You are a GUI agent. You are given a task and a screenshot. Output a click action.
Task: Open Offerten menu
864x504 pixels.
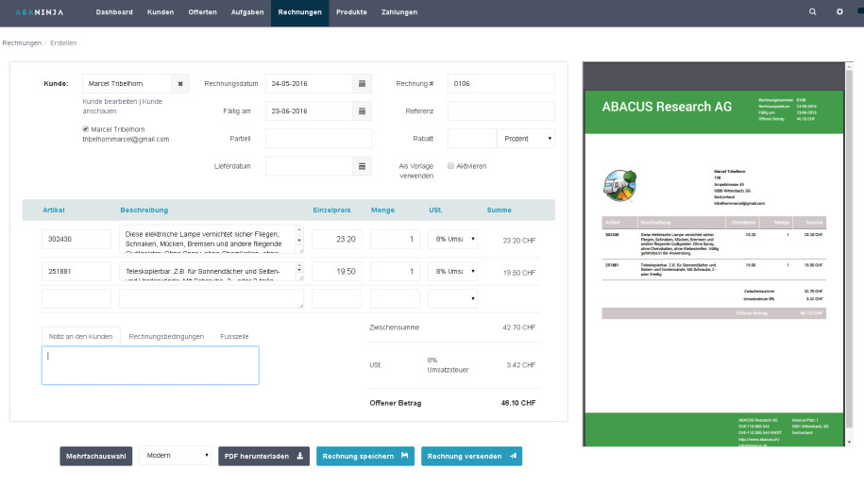[202, 12]
